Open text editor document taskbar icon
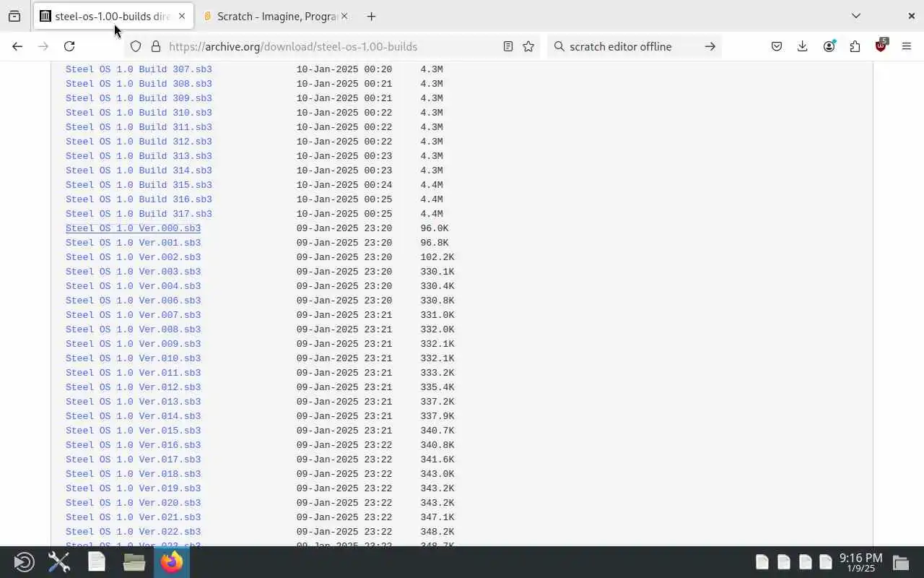Image resolution: width=924 pixels, height=578 pixels. pos(97,562)
